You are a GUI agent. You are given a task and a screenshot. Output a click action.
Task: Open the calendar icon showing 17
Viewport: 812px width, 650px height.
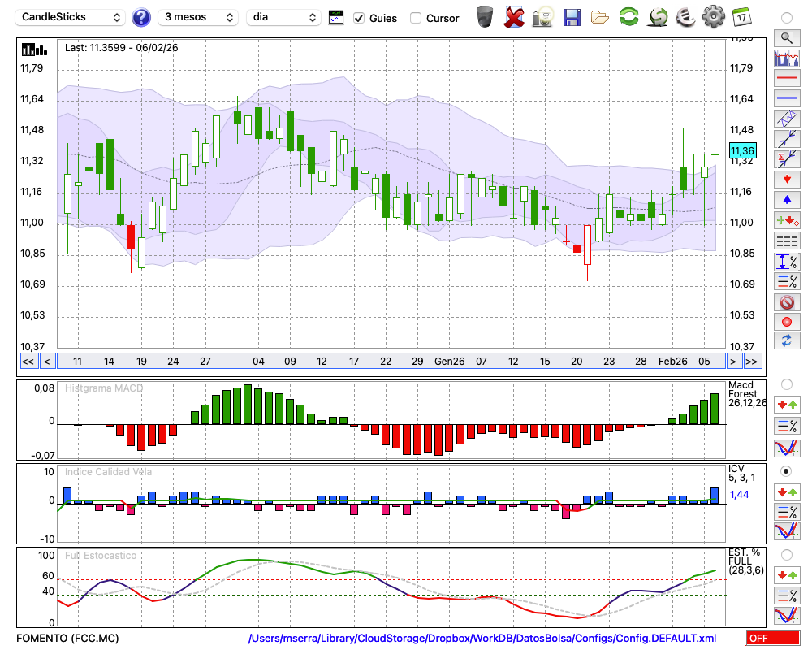(741, 17)
